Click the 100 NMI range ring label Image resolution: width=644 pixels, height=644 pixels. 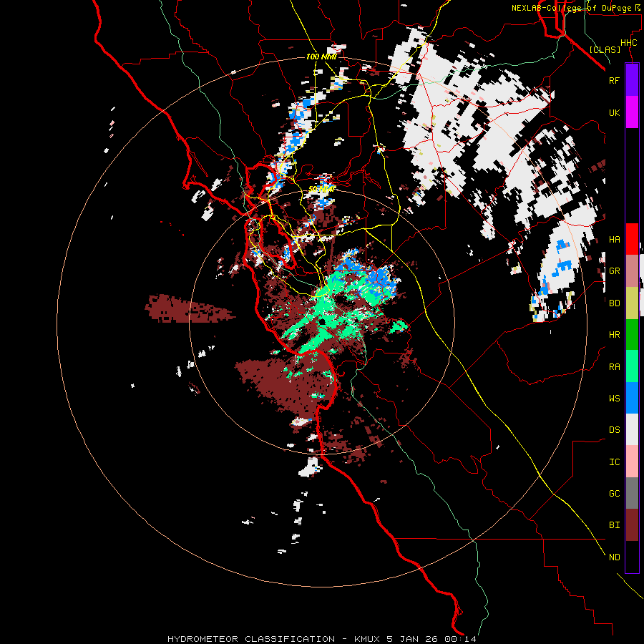pyautogui.click(x=321, y=57)
